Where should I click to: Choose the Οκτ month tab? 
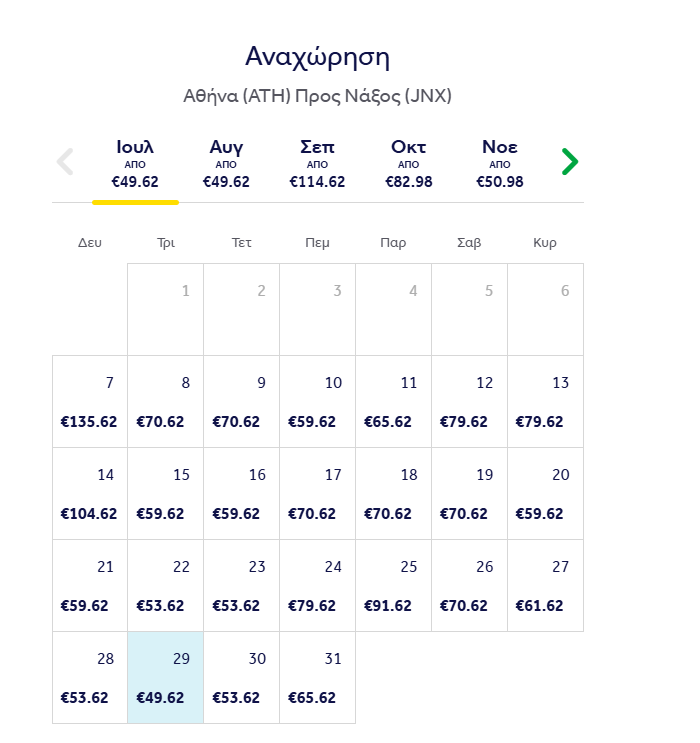point(409,164)
